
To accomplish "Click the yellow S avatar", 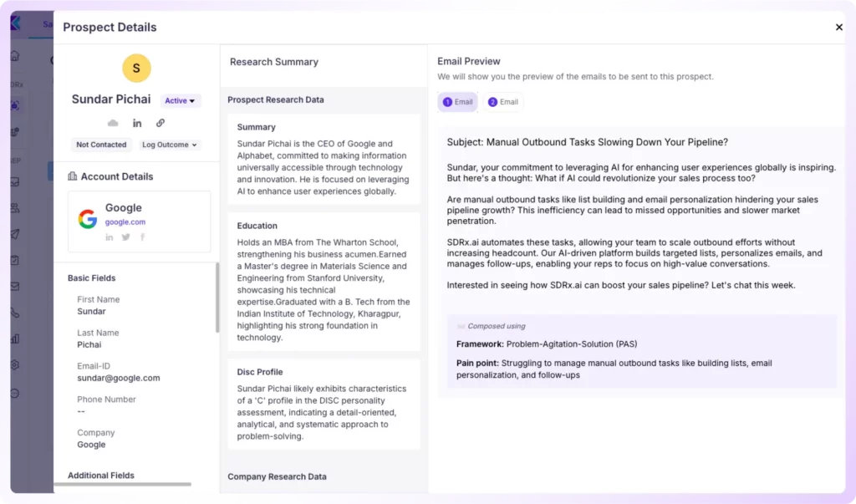I will point(136,69).
